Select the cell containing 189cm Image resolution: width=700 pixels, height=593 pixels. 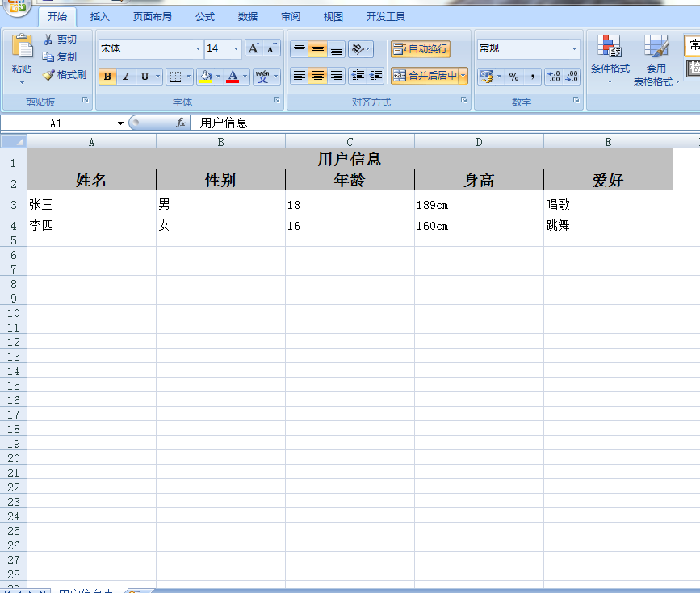click(479, 201)
